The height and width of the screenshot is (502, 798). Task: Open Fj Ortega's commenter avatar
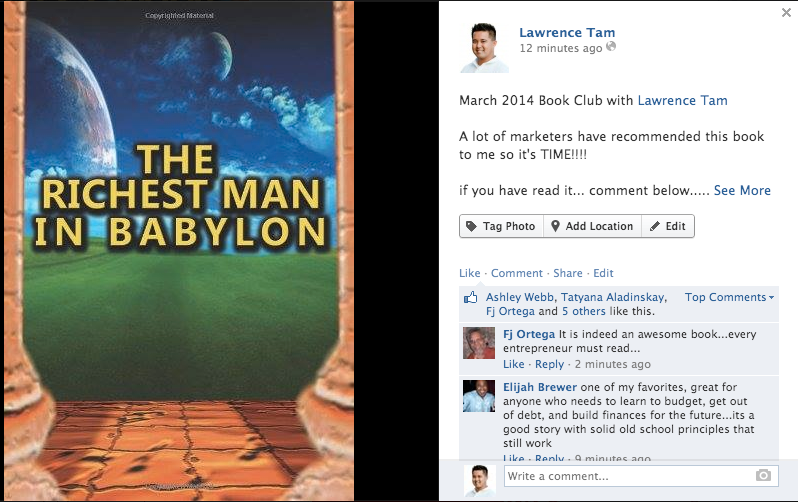479,343
